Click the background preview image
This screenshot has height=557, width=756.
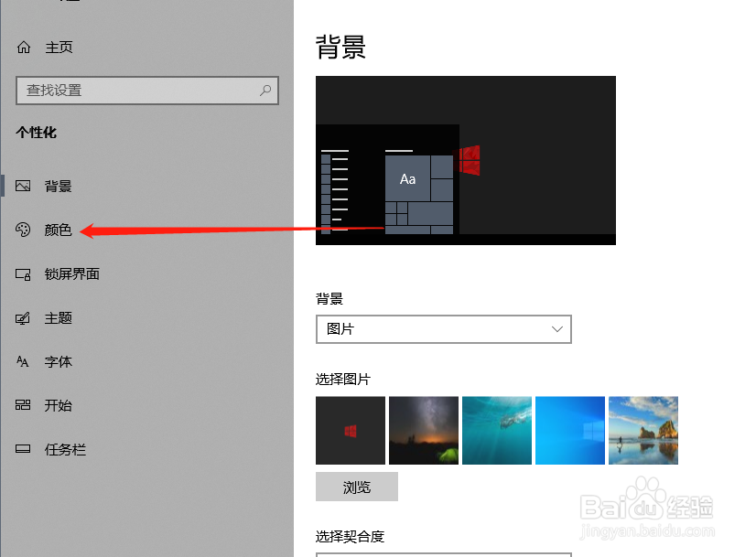point(466,160)
